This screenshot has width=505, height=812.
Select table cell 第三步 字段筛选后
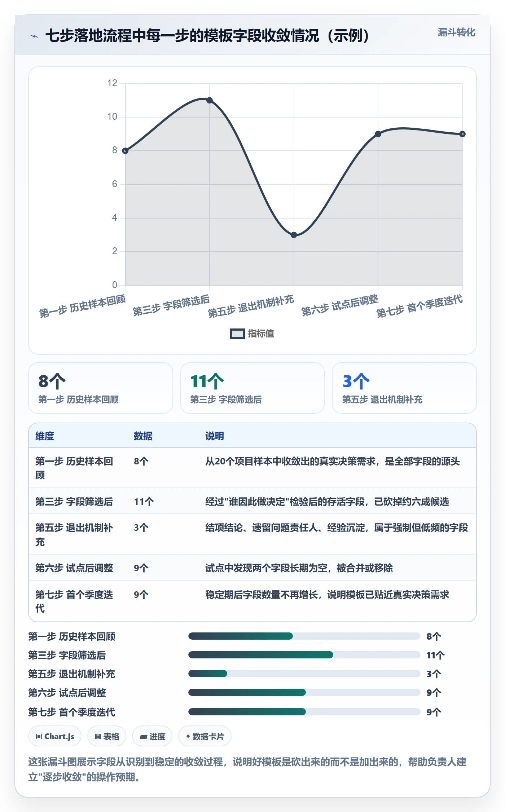[74, 502]
